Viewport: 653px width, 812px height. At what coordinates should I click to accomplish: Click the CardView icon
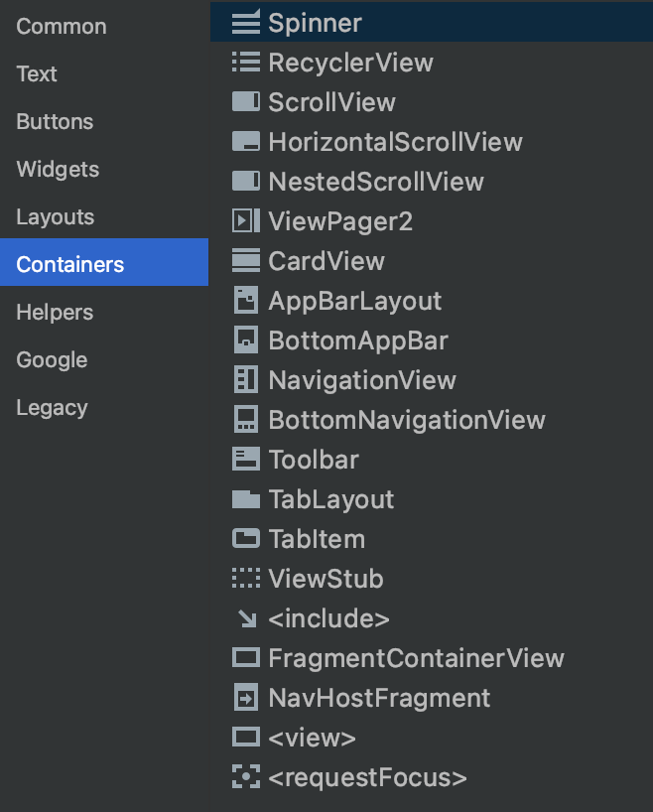tap(246, 260)
